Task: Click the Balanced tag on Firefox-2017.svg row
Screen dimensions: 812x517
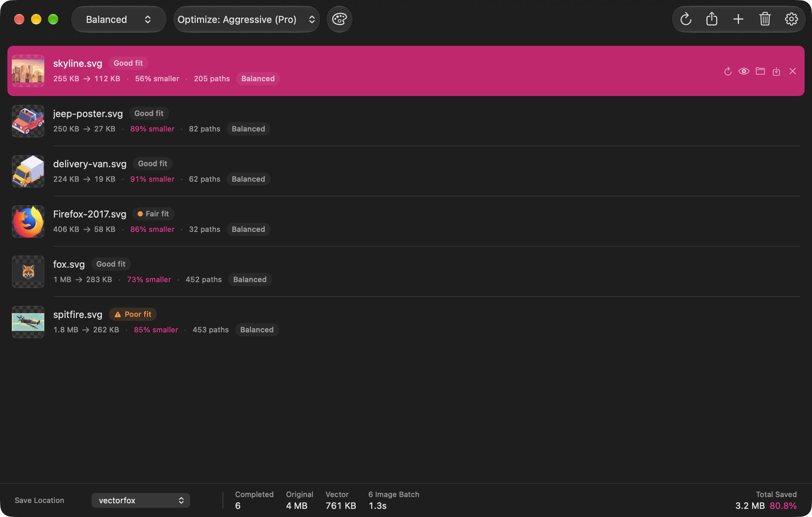Action: click(x=248, y=229)
